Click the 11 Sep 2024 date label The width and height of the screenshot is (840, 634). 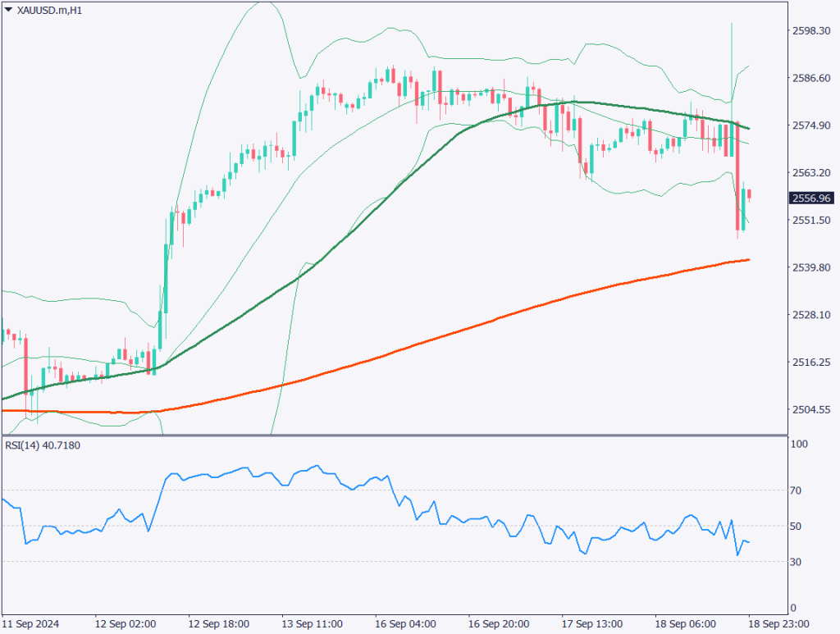31,623
